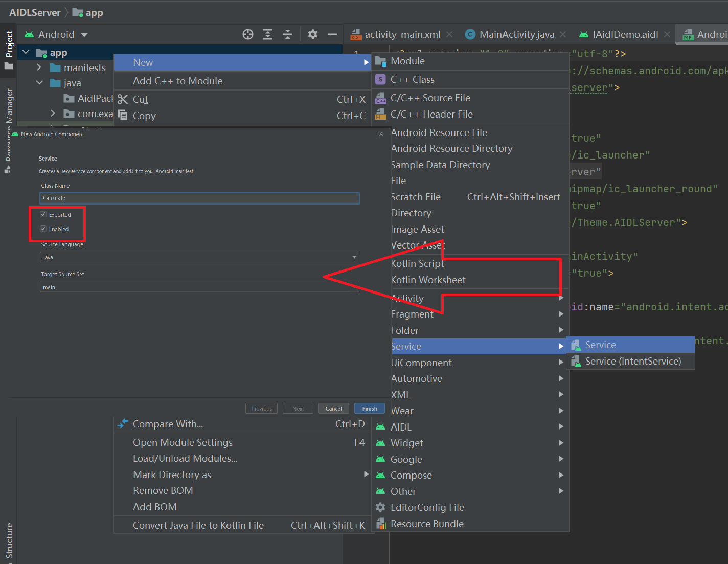Screen dimensions: 728x564
Task: Click the disabled Next button
Action: pos(298,409)
